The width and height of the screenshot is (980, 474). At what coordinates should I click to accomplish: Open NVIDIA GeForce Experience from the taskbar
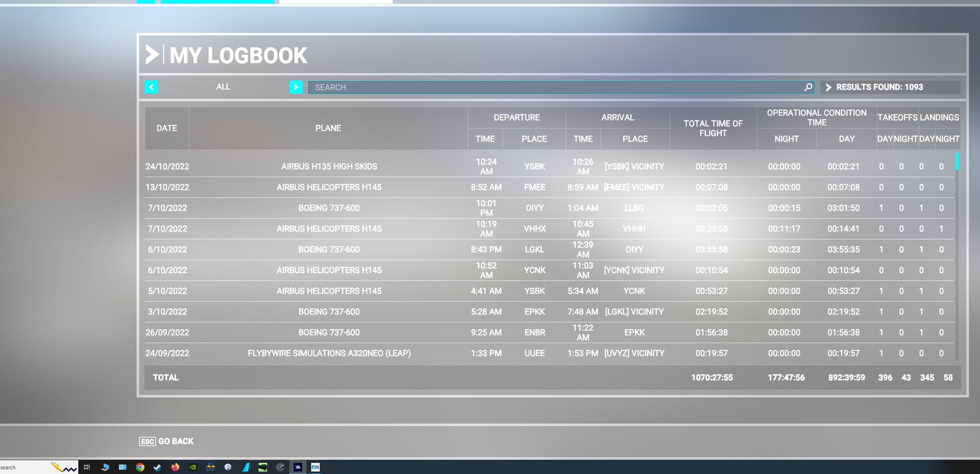192,467
